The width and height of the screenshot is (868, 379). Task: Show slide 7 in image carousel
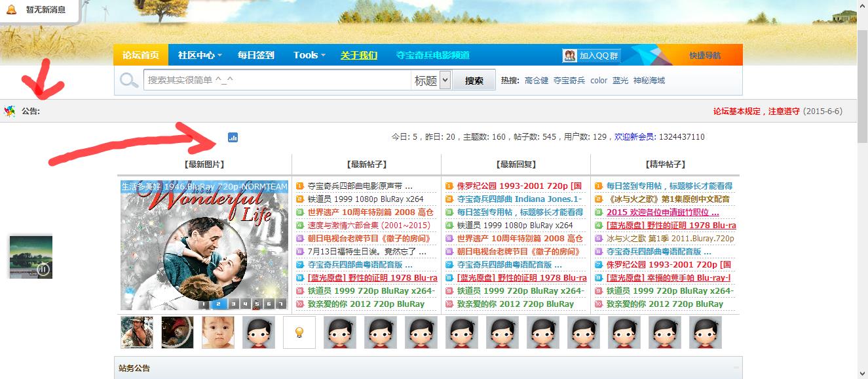coord(280,304)
